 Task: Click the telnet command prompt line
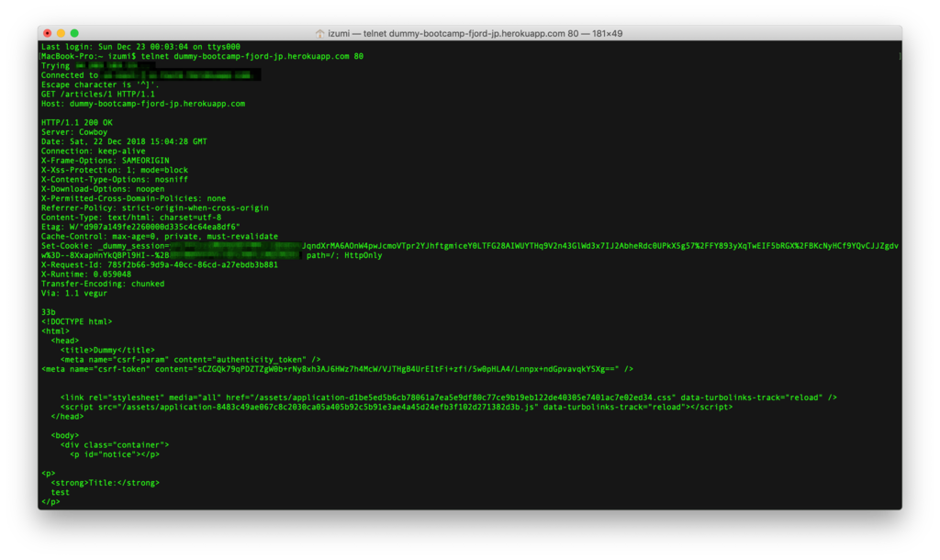pyautogui.click(x=202, y=56)
